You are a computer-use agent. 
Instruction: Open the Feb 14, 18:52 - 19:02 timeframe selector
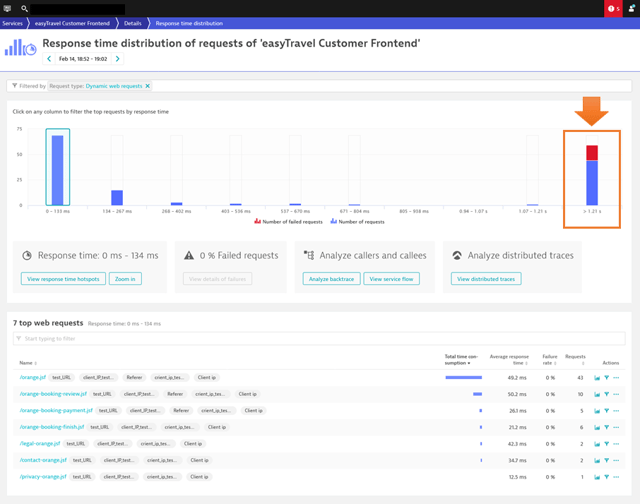click(83, 59)
